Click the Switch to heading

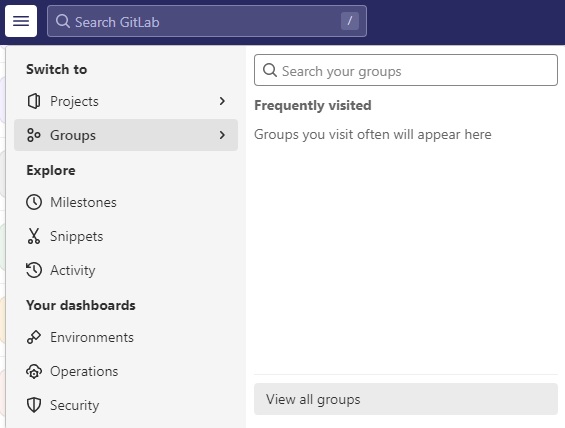tap(57, 69)
